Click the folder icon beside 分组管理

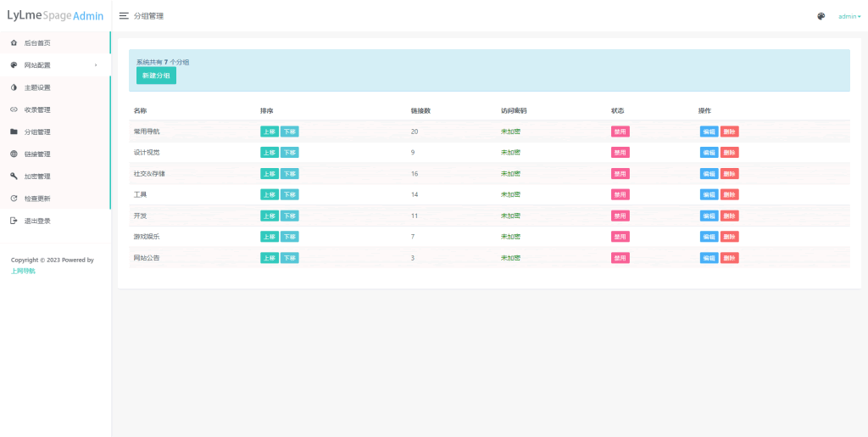coord(14,132)
